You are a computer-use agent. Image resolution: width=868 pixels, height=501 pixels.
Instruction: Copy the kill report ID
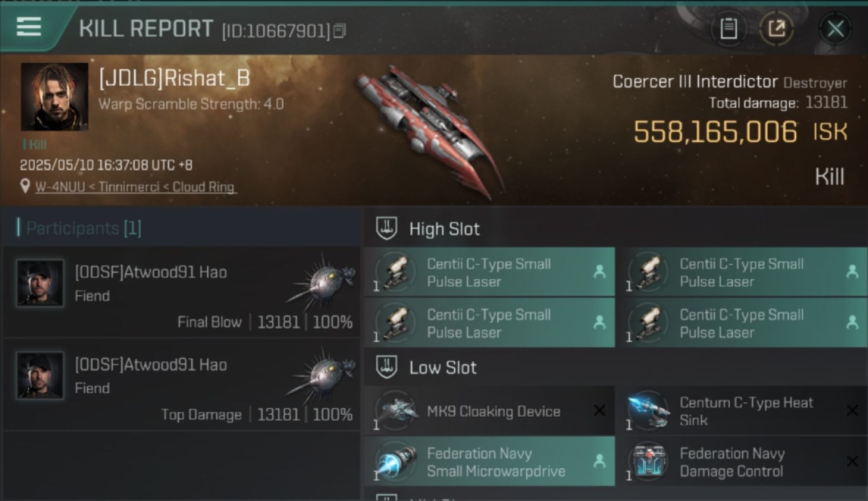[x=339, y=31]
